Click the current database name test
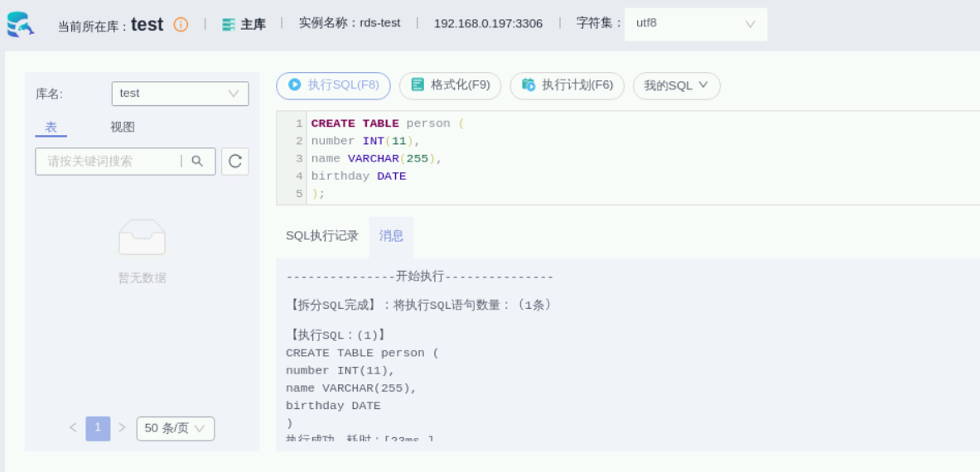The height and width of the screenshot is (472, 980). point(147,24)
